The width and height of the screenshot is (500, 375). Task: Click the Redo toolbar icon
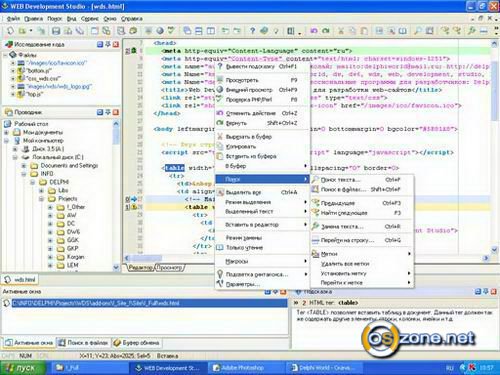[326, 31]
